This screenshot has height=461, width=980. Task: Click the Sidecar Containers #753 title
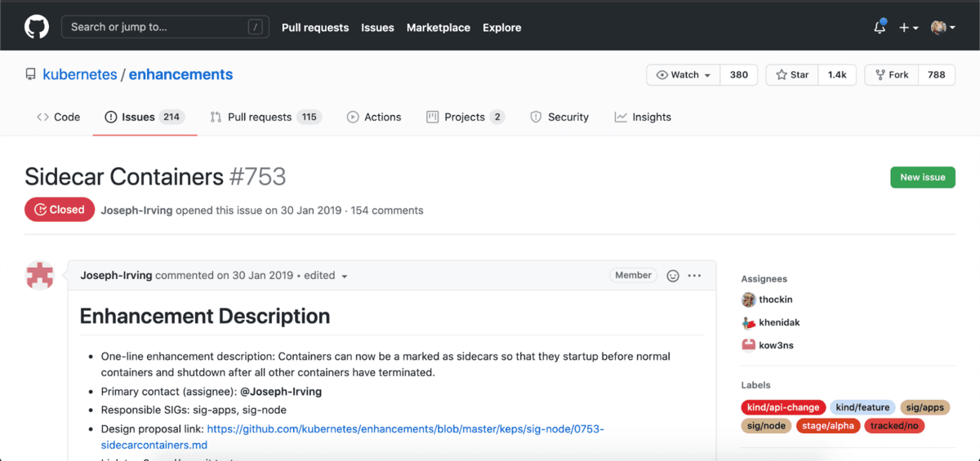tap(155, 177)
